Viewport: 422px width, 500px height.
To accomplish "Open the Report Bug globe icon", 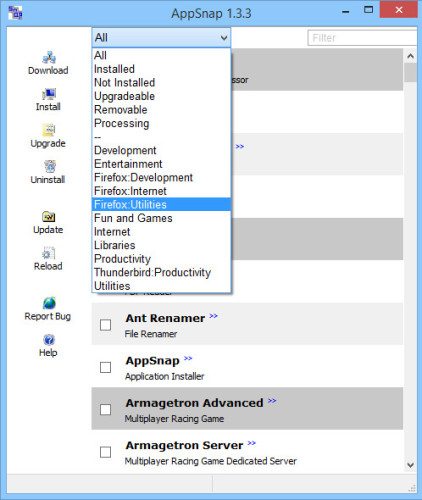I will pyautogui.click(x=49, y=303).
